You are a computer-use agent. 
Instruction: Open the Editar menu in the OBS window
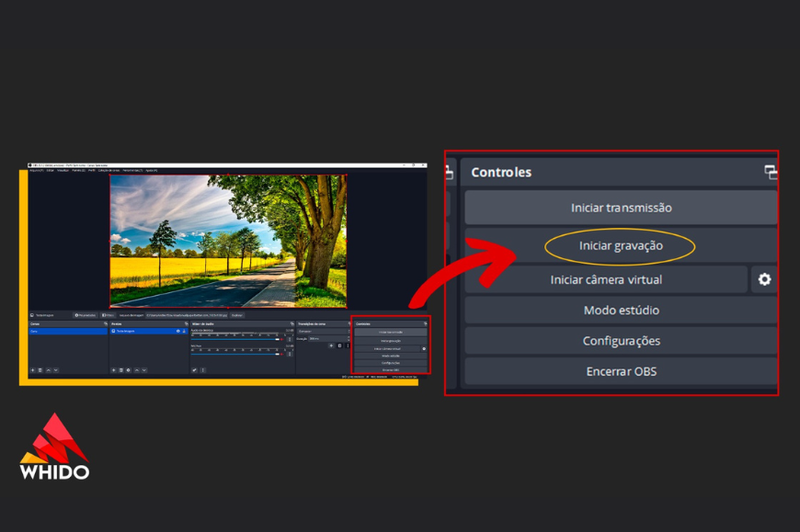coord(51,171)
